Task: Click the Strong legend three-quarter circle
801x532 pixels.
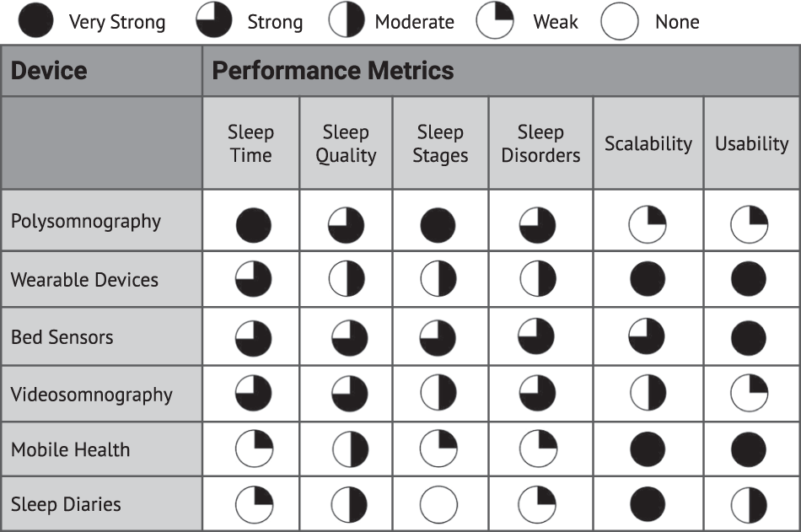Action: tap(214, 21)
